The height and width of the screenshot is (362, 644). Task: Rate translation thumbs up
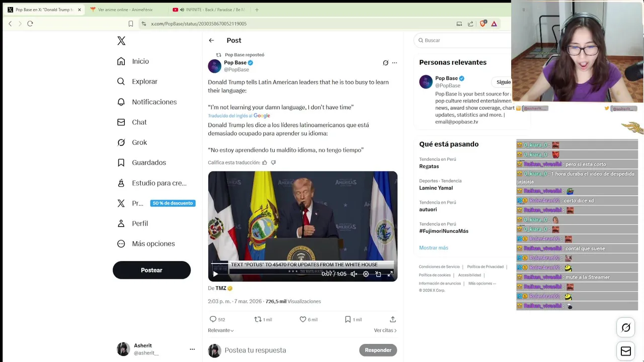click(x=265, y=162)
